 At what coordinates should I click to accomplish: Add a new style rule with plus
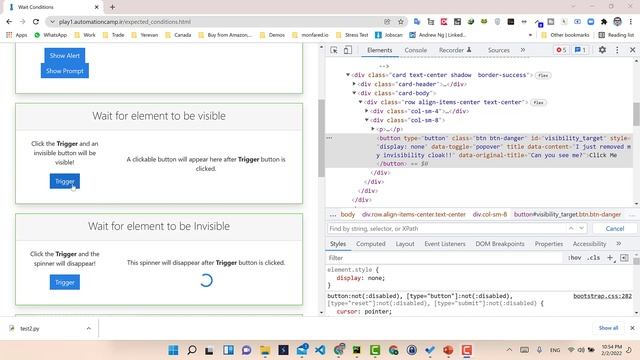click(x=610, y=258)
